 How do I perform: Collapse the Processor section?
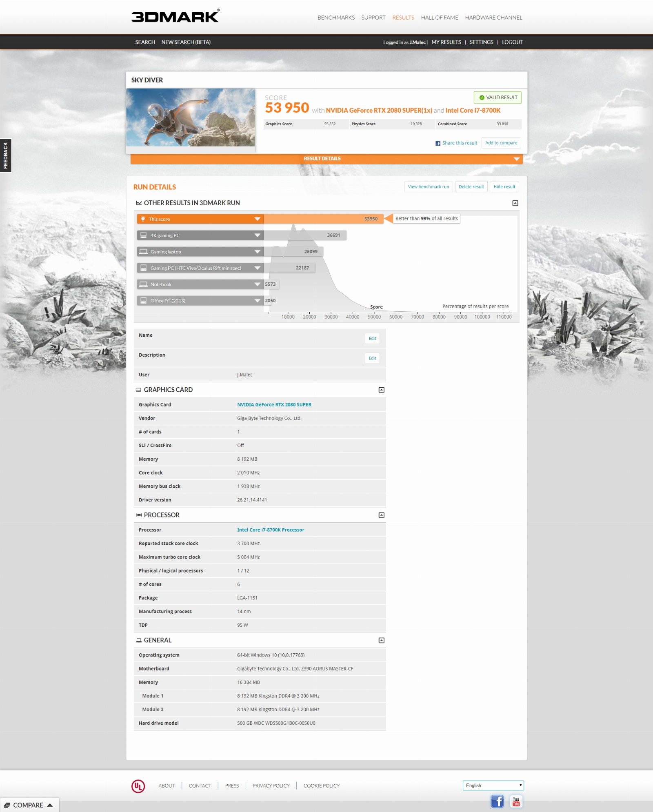coord(381,515)
